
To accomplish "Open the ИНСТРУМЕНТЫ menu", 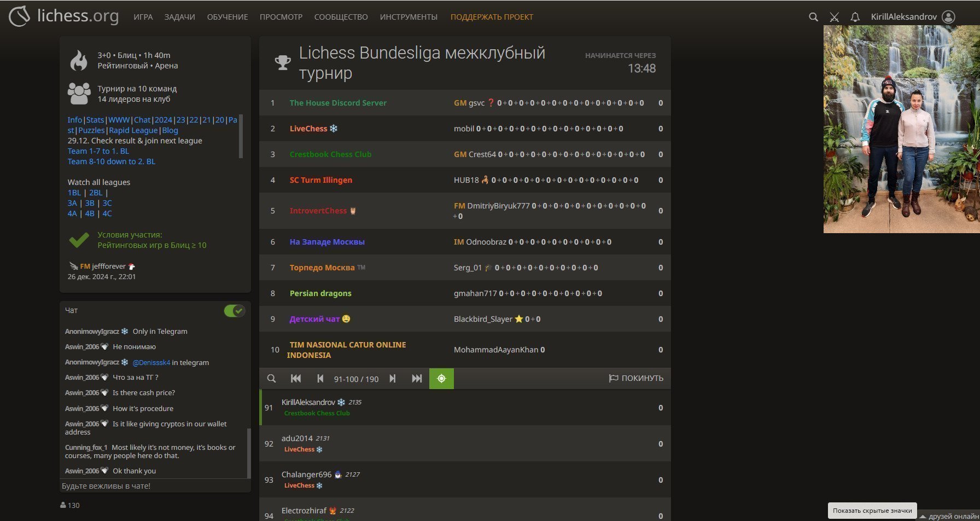I will pos(409,17).
